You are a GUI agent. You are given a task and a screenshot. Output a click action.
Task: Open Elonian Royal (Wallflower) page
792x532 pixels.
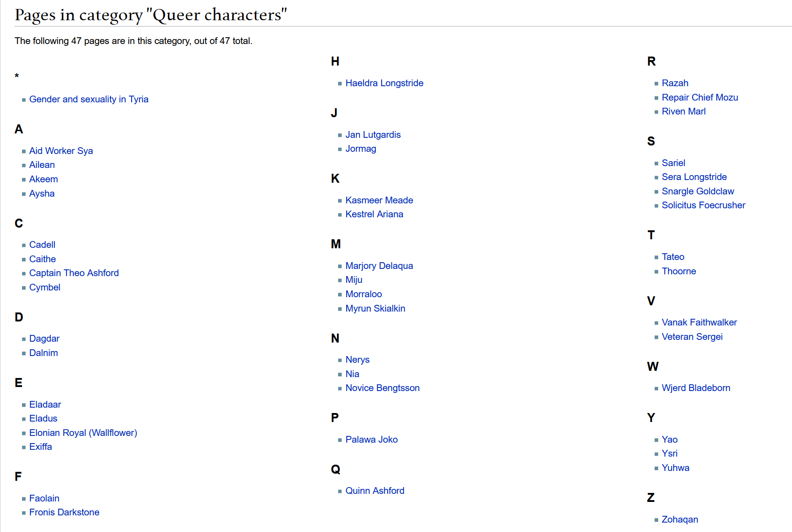83,433
